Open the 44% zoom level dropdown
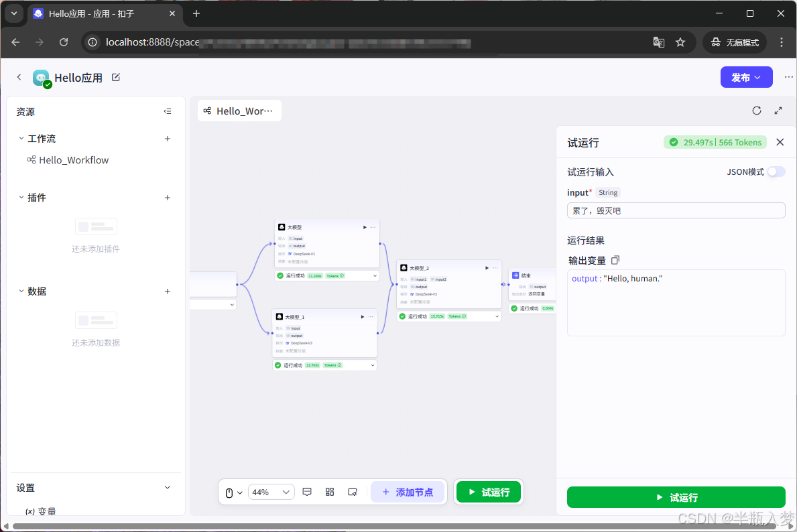The height and width of the screenshot is (532, 797). [271, 492]
